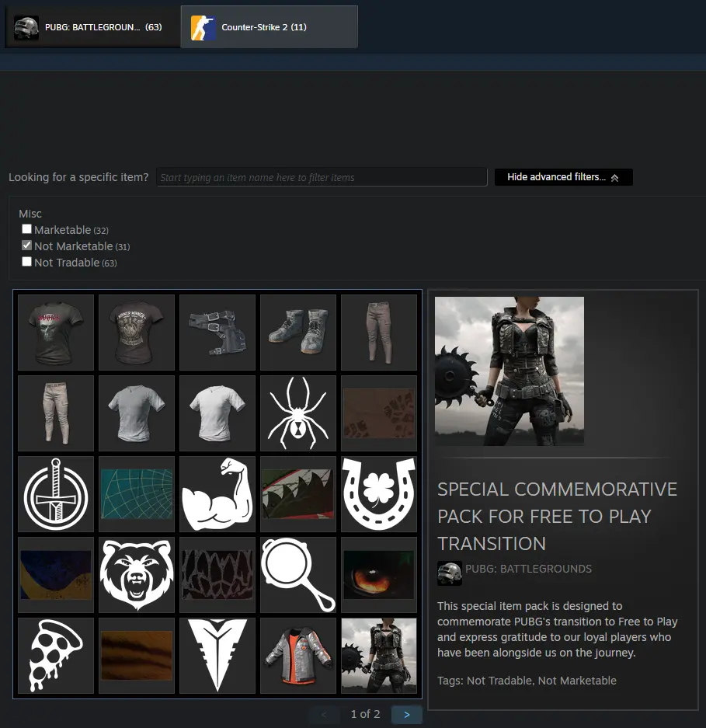Open the PUBG: BATTLEGROUNDS link in item details
The width and height of the screenshot is (706, 728).
pyautogui.click(x=528, y=569)
